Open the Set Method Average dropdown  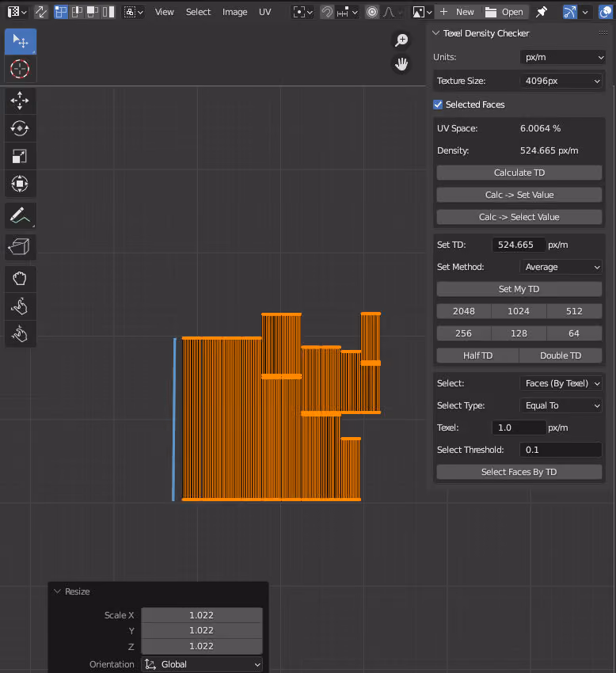(x=561, y=267)
